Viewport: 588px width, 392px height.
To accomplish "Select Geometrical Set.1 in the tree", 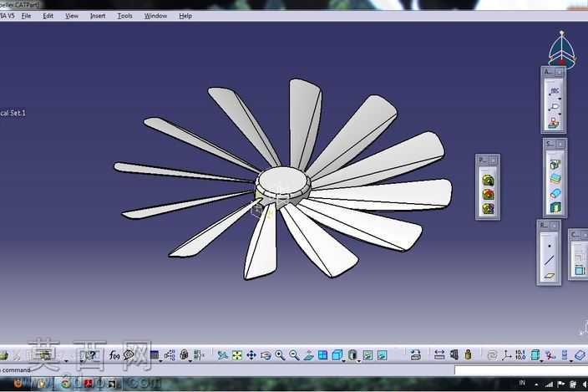I will point(13,113).
